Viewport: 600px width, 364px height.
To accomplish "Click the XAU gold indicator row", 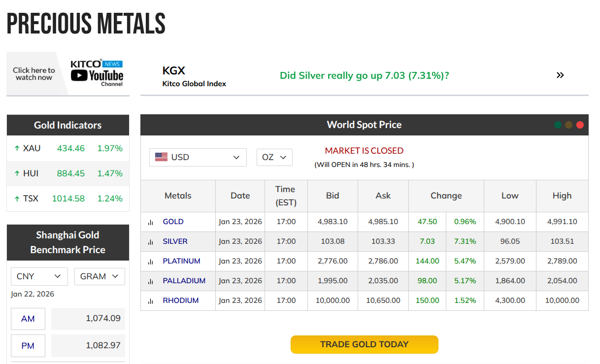I will tap(68, 148).
